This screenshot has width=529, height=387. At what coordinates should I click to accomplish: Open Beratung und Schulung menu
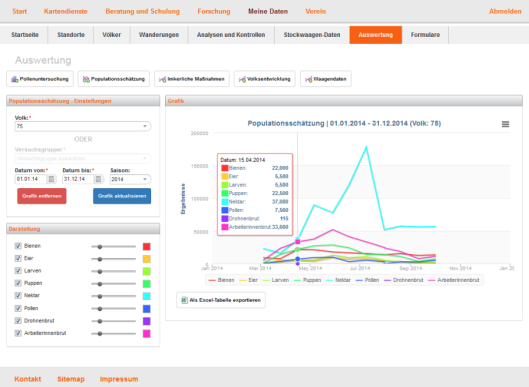pos(142,11)
